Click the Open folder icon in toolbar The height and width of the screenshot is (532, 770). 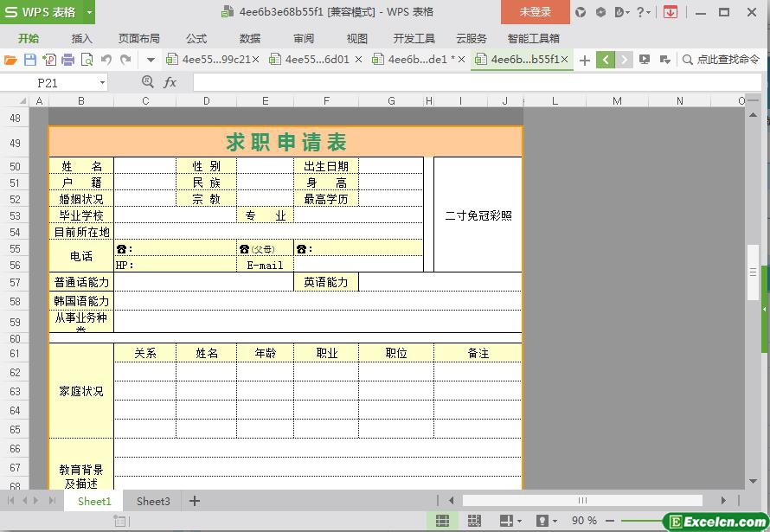coord(10,60)
